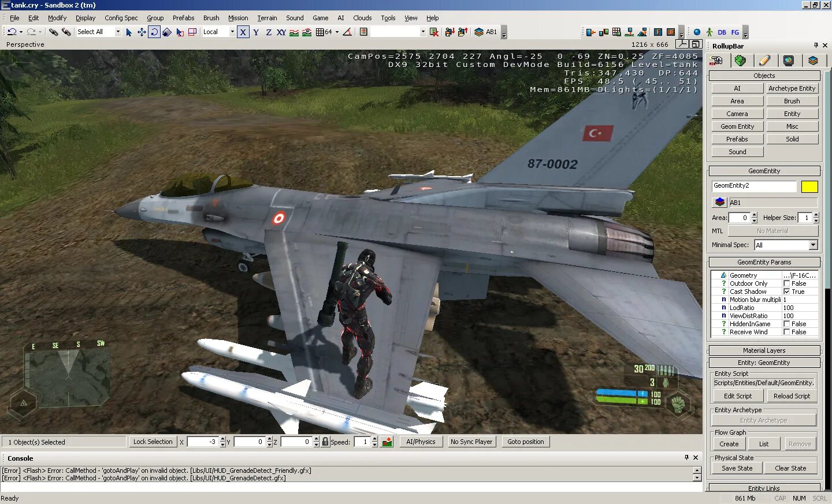
Task: Constrain to XY plane
Action: (x=281, y=32)
